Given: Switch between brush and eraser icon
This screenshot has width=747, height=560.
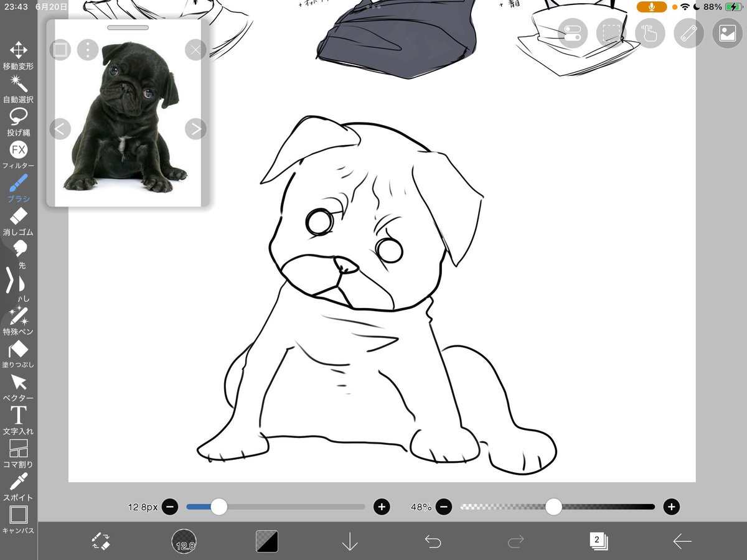Looking at the screenshot, I should coord(101,541).
